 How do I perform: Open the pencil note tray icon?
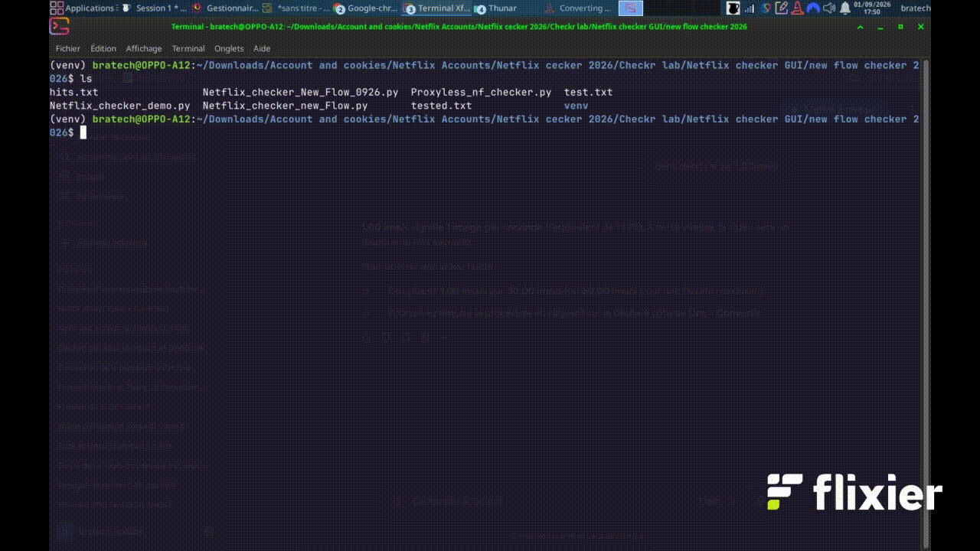pyautogui.click(x=782, y=8)
